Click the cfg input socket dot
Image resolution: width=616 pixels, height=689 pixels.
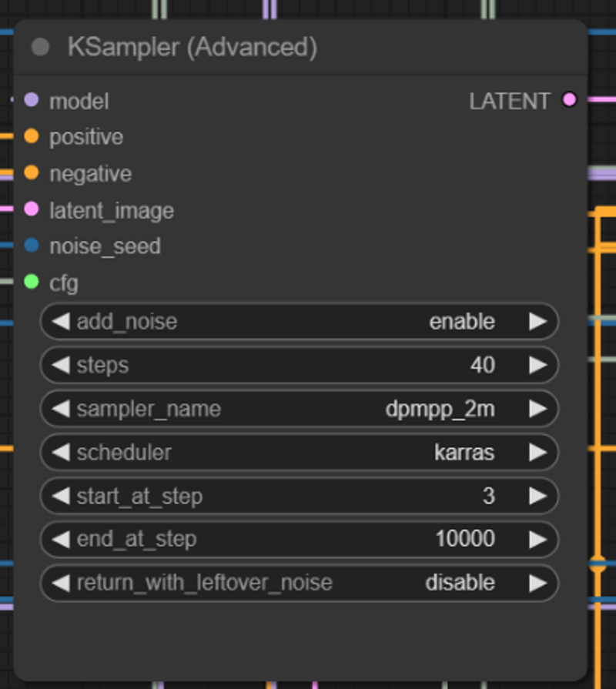[32, 283]
